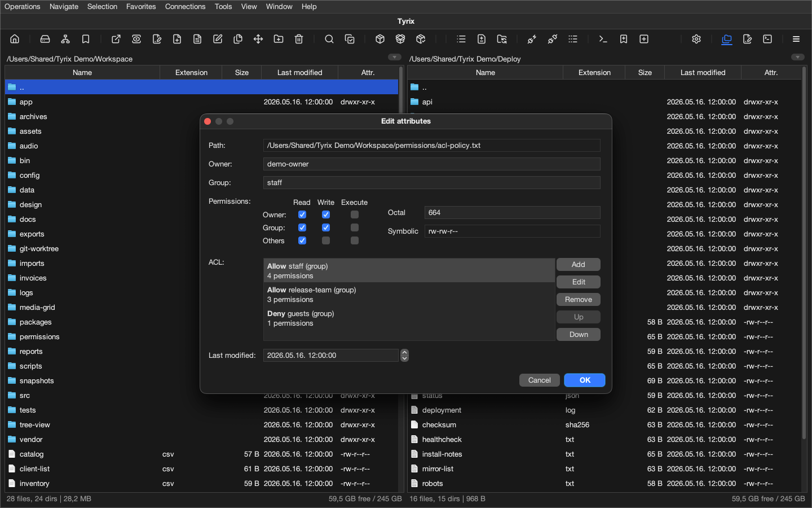Uncheck Group Write permission
The image size is (812, 508).
click(x=326, y=227)
